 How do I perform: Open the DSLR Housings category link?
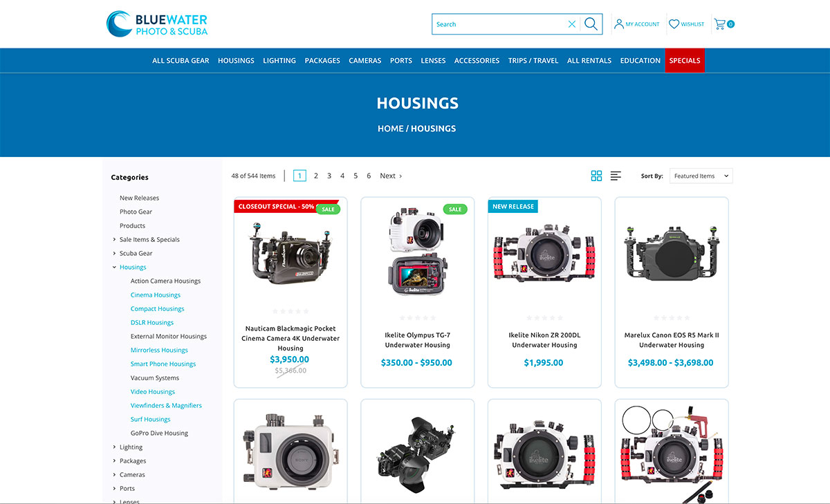tap(151, 322)
